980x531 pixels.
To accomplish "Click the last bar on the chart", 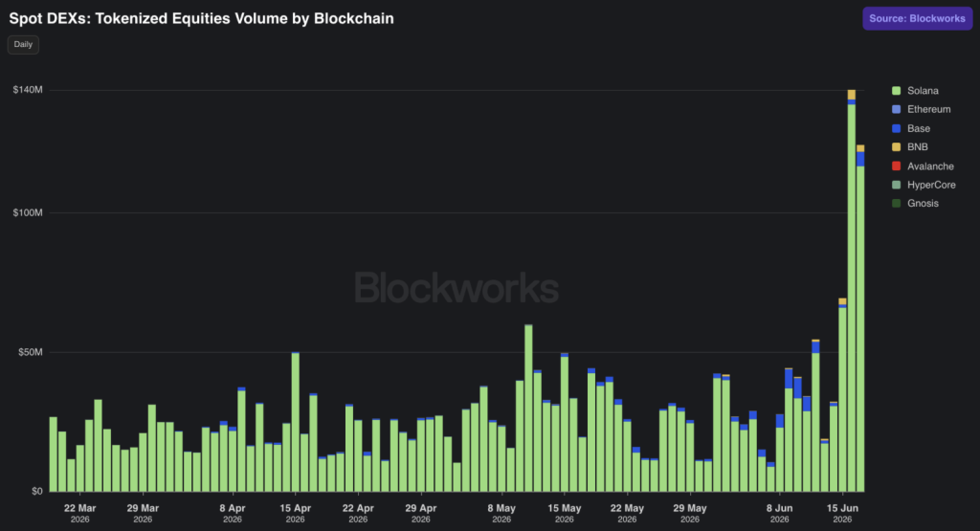I will (x=860, y=319).
